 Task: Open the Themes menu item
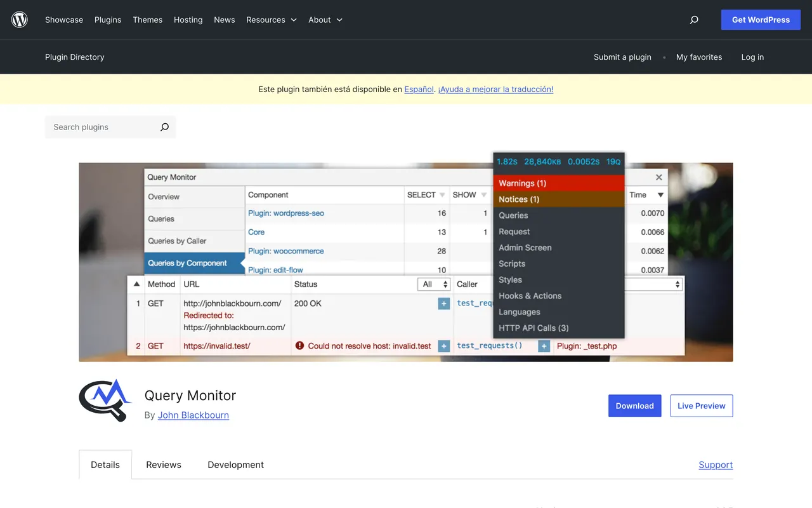148,20
